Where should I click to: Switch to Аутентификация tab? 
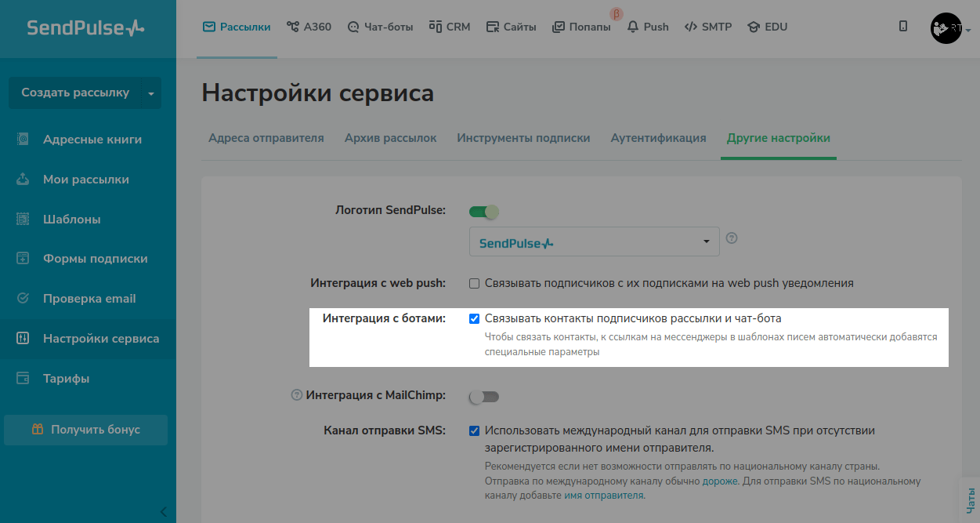(658, 138)
